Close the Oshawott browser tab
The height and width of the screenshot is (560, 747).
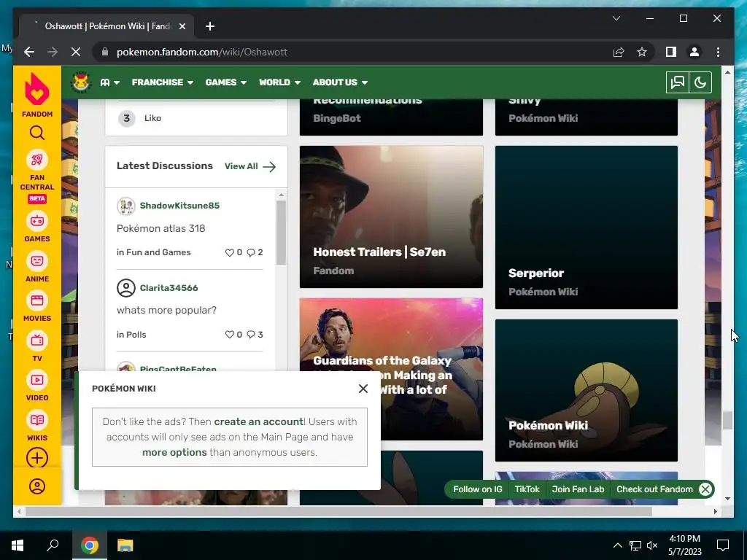(182, 26)
